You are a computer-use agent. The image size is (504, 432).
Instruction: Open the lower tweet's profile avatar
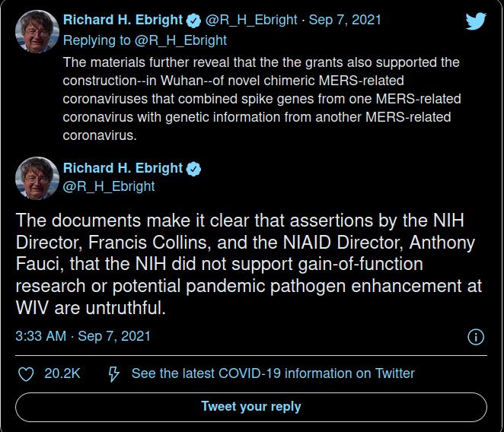click(x=37, y=179)
